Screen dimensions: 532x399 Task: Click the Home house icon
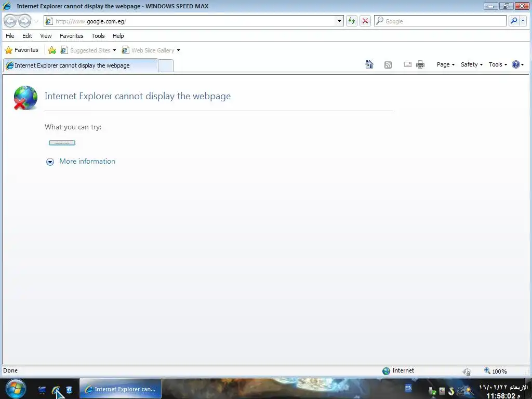pyautogui.click(x=369, y=64)
